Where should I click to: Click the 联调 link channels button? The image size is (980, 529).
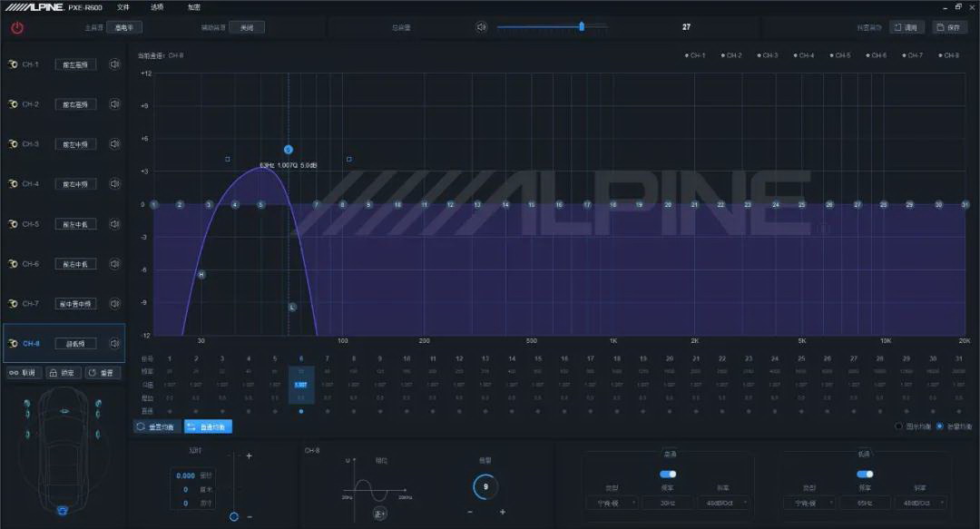24,373
